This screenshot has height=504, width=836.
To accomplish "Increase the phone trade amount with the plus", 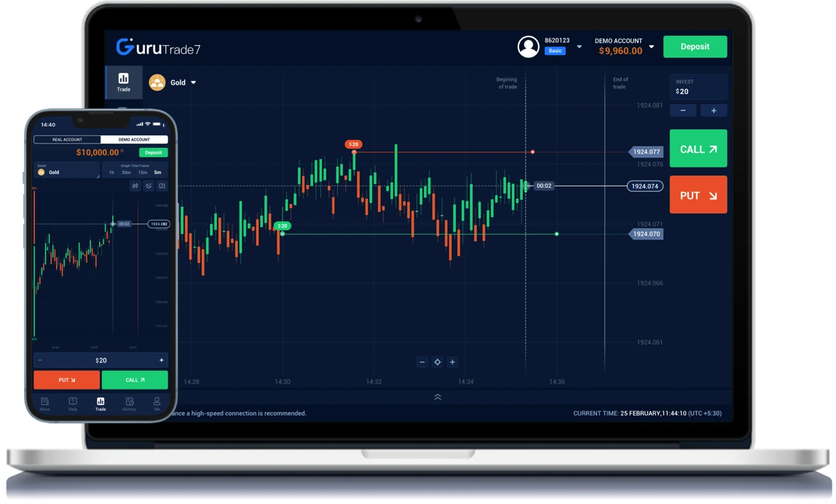I will coord(161,360).
